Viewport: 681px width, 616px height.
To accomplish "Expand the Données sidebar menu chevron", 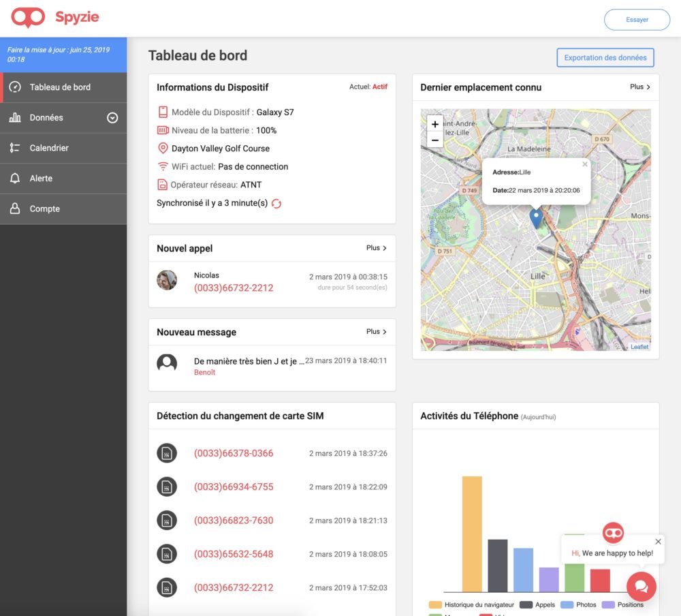I will click(112, 118).
